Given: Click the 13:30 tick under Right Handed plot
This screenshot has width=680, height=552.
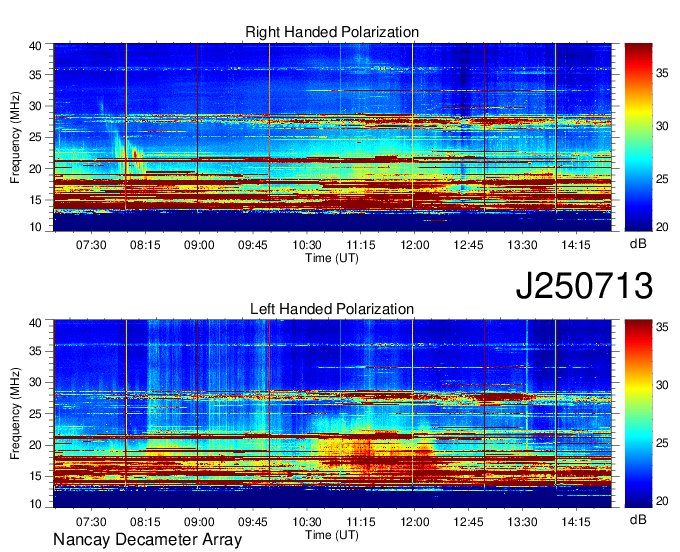Looking at the screenshot, I should tap(522, 245).
